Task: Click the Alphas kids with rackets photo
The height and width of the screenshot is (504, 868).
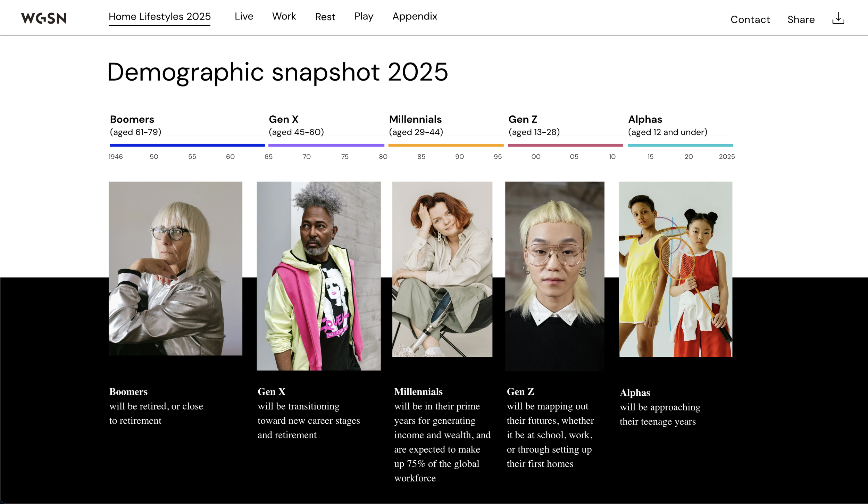Action: coord(675,269)
